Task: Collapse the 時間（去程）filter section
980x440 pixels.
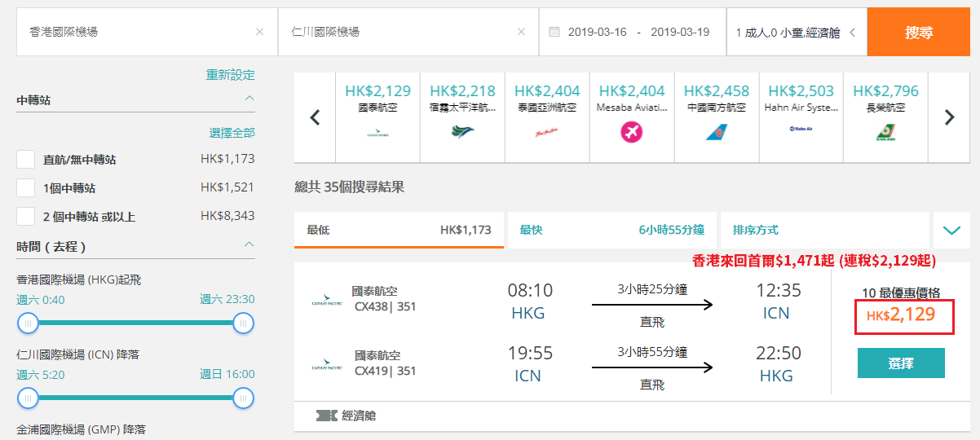Action: pos(249,244)
